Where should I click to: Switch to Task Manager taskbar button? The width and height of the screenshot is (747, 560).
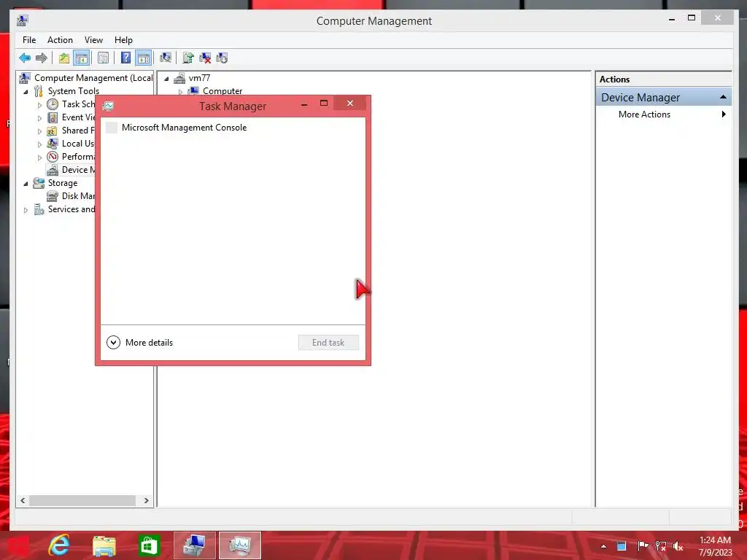coord(239,545)
